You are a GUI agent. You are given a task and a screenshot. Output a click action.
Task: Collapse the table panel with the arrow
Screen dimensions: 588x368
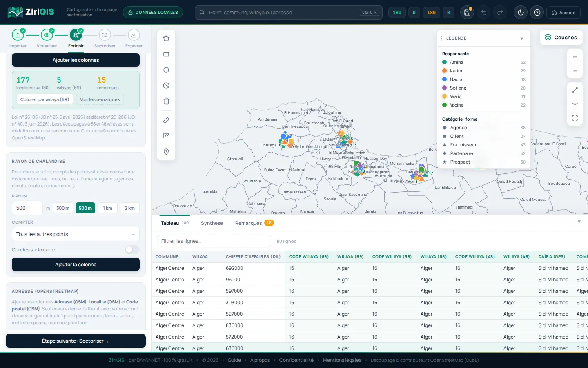pyautogui.click(x=579, y=222)
